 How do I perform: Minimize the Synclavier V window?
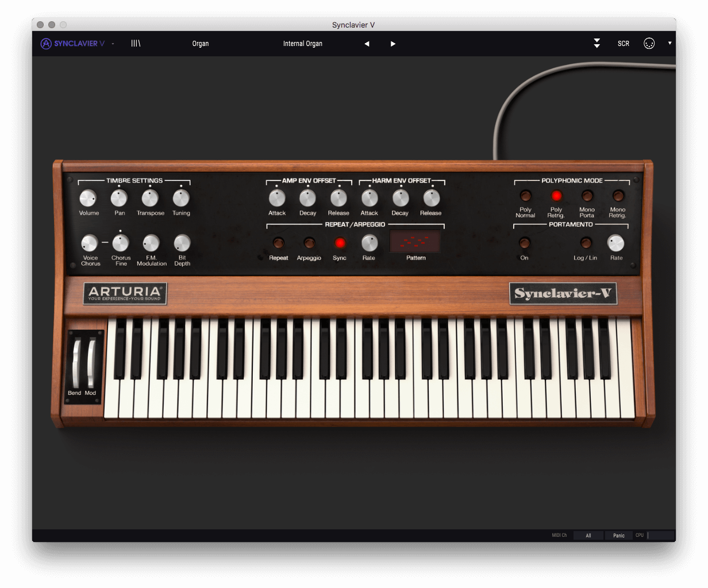(x=52, y=25)
